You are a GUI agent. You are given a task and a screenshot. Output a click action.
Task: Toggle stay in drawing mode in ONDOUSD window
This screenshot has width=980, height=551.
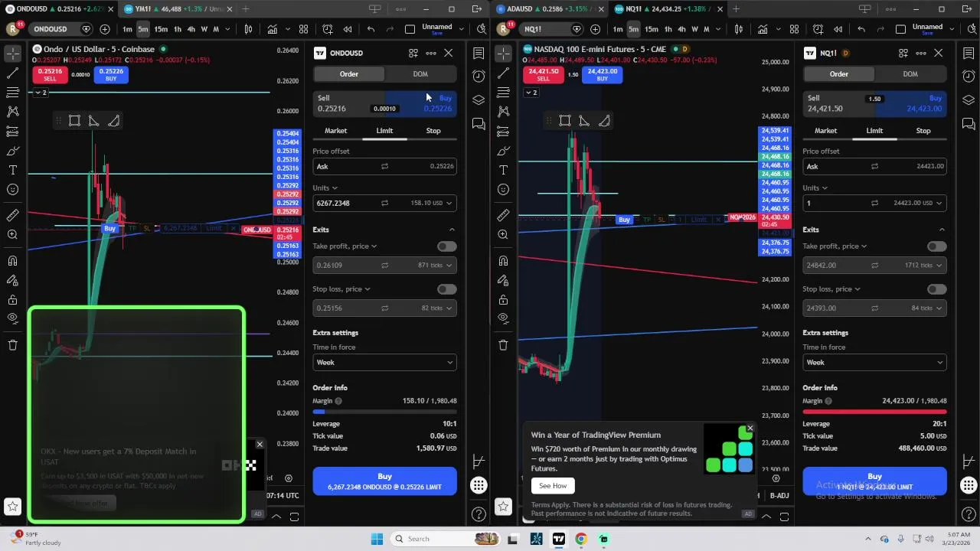click(12, 280)
